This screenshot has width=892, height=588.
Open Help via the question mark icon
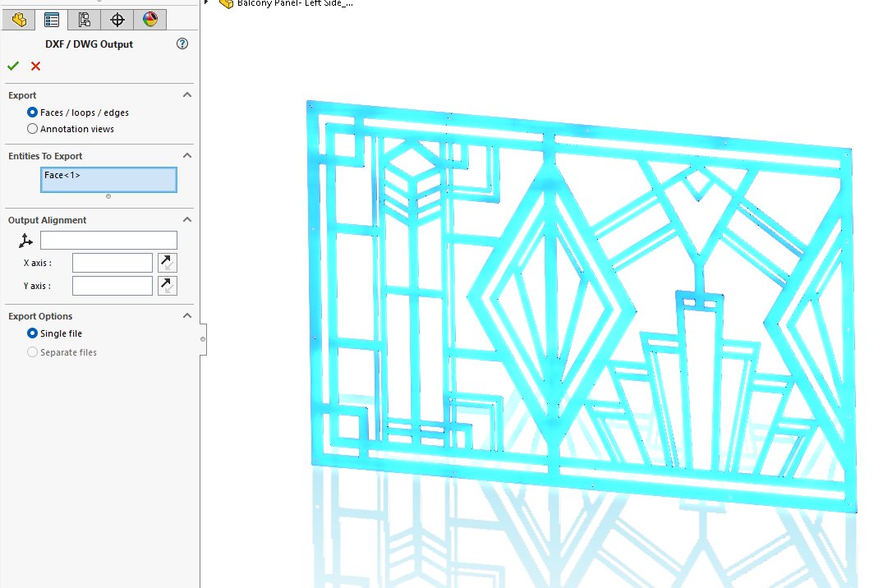pyautogui.click(x=182, y=44)
